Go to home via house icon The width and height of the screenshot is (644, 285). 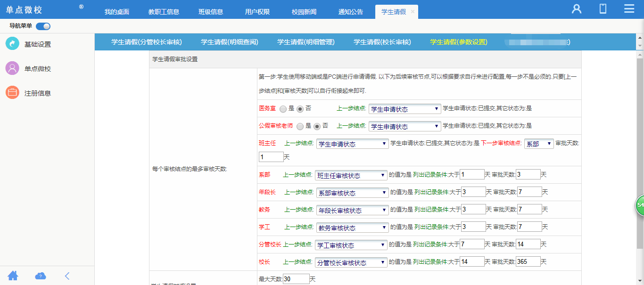pyautogui.click(x=13, y=276)
